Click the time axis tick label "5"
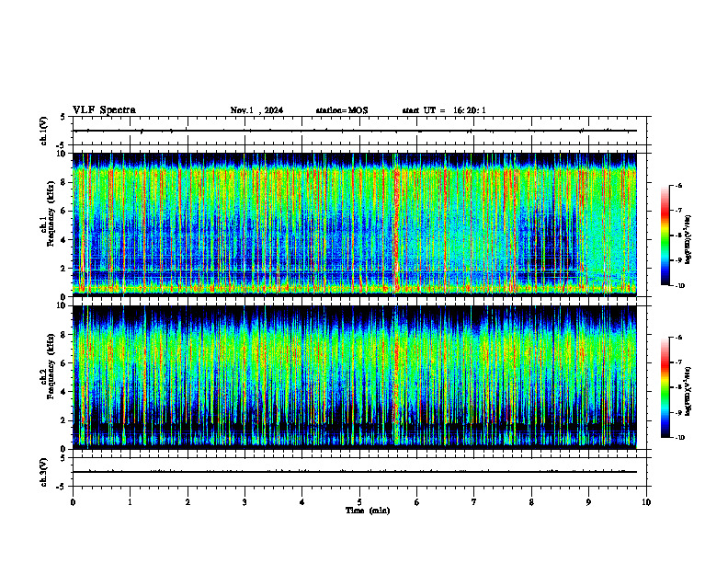Image resolution: width=728 pixels, height=563 pixels. [x=359, y=502]
